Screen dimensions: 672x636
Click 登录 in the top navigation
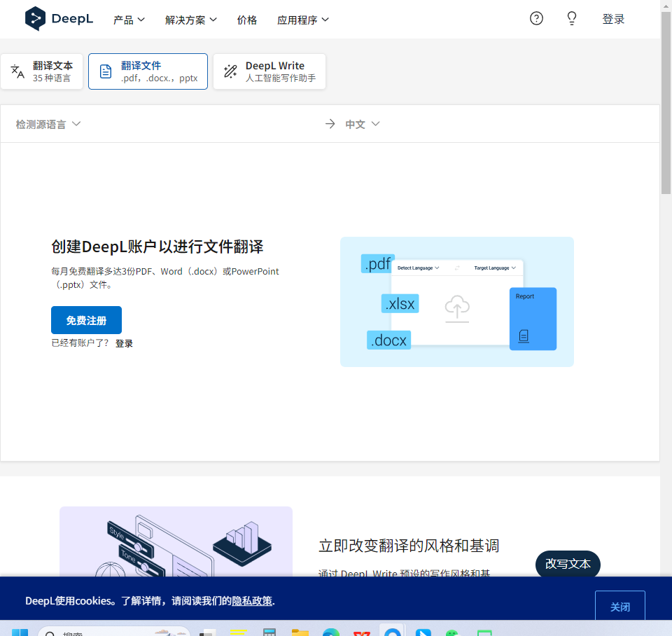tap(613, 19)
